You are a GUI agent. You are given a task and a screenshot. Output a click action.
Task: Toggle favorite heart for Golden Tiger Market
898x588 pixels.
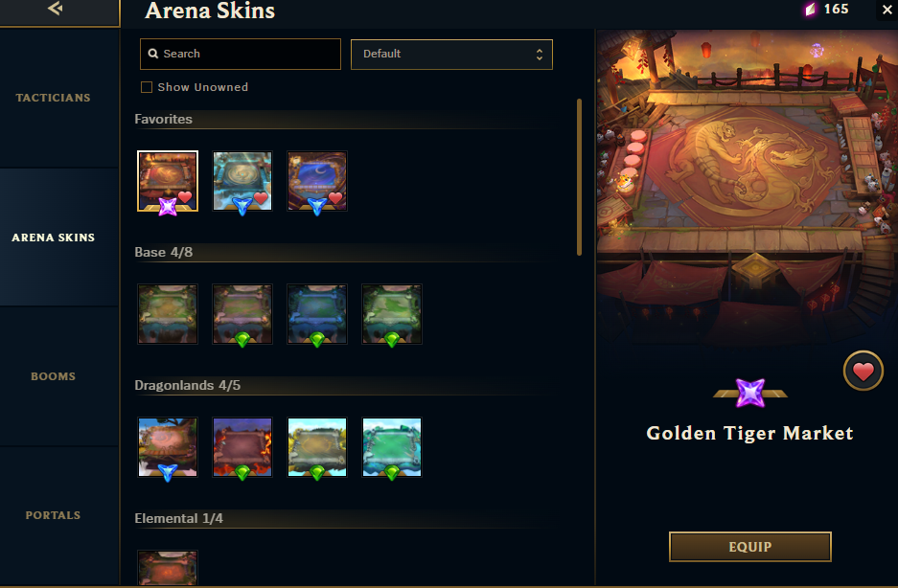tap(863, 371)
